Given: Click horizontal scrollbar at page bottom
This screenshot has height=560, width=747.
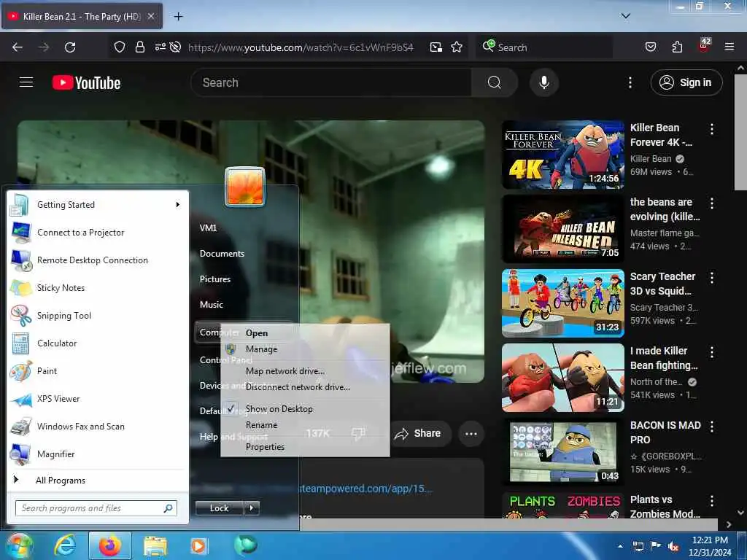Looking at the screenshot, I should (x=508, y=524).
